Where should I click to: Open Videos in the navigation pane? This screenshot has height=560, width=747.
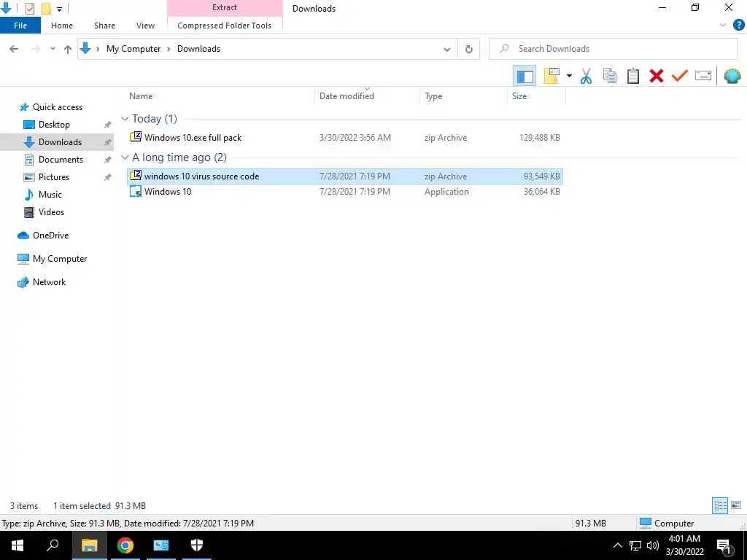(x=51, y=212)
